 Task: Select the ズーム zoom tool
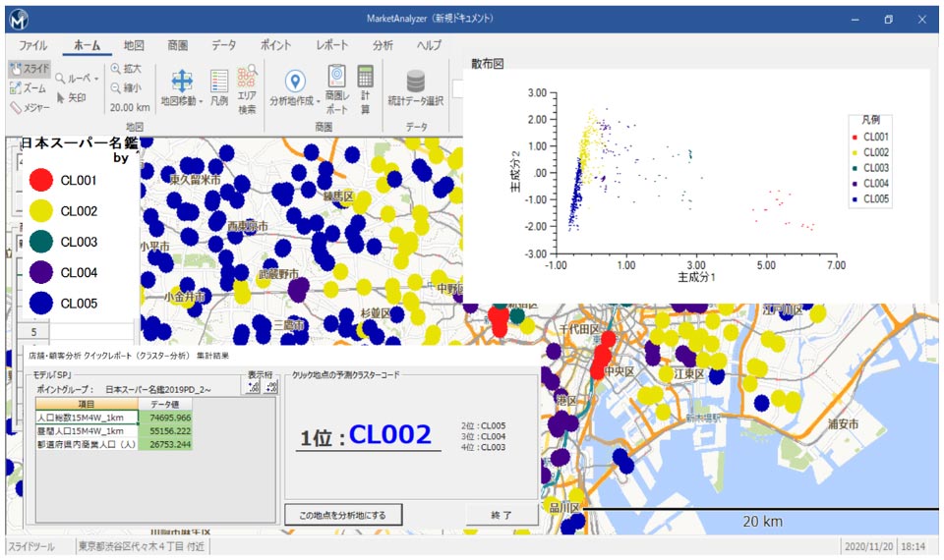pyautogui.click(x=29, y=88)
